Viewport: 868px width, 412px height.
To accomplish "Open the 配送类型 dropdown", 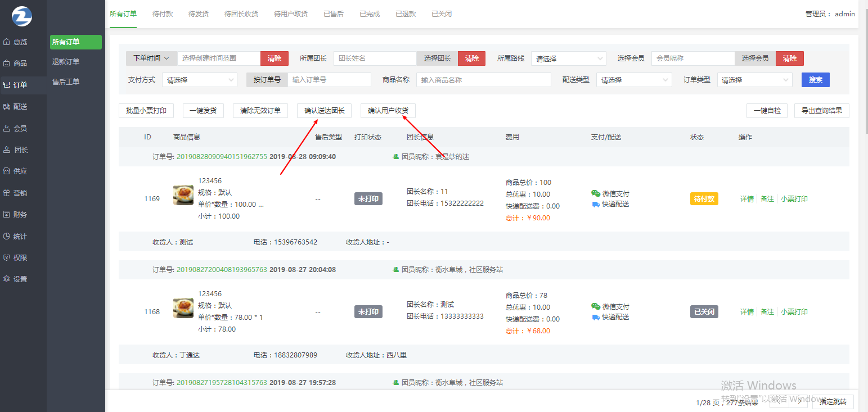I will (633, 80).
